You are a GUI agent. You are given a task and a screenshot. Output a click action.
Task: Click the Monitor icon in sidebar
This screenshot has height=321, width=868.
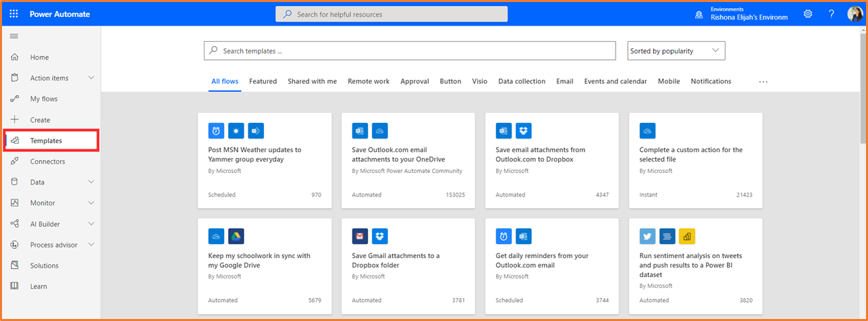15,203
